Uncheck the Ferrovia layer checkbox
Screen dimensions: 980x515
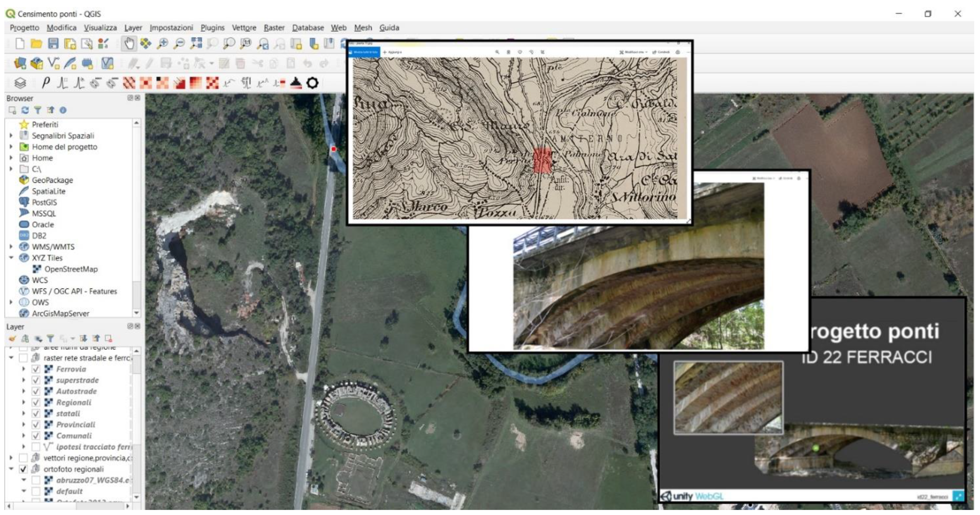36,369
